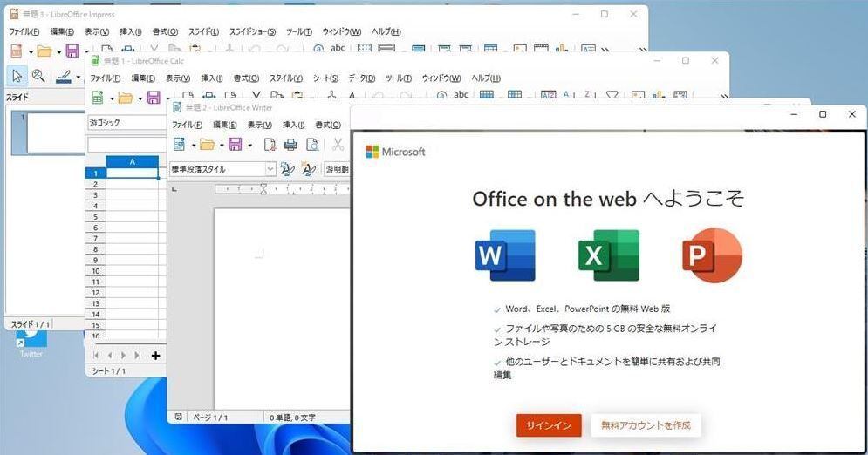This screenshot has width=868, height=455.
Task: Click row 8 header in Calc
Action: click(x=95, y=249)
